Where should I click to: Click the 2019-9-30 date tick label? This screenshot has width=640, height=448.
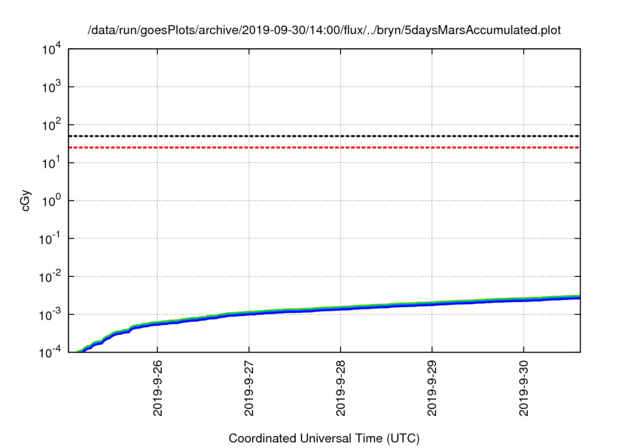(x=524, y=388)
